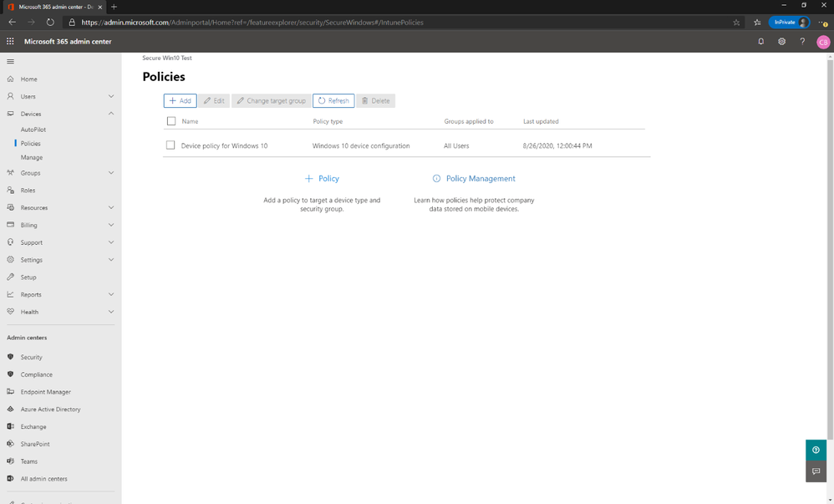Click the Settings gear icon in sidebar

point(10,260)
